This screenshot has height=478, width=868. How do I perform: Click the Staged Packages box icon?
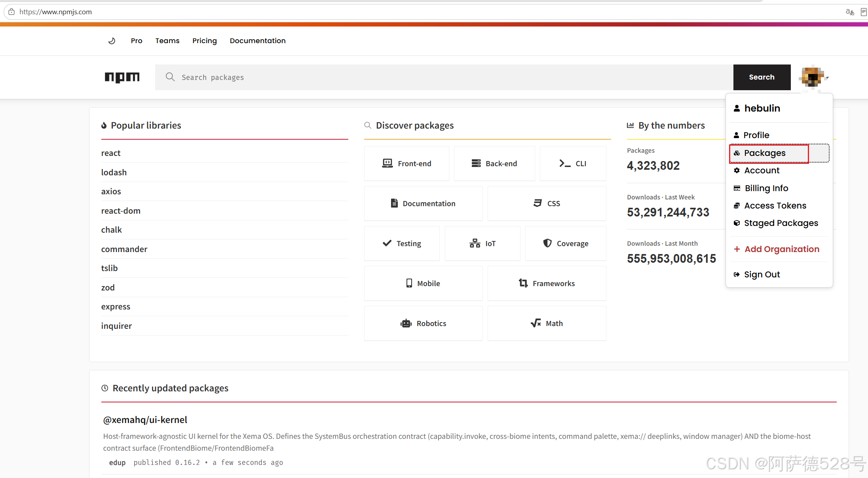tap(737, 223)
